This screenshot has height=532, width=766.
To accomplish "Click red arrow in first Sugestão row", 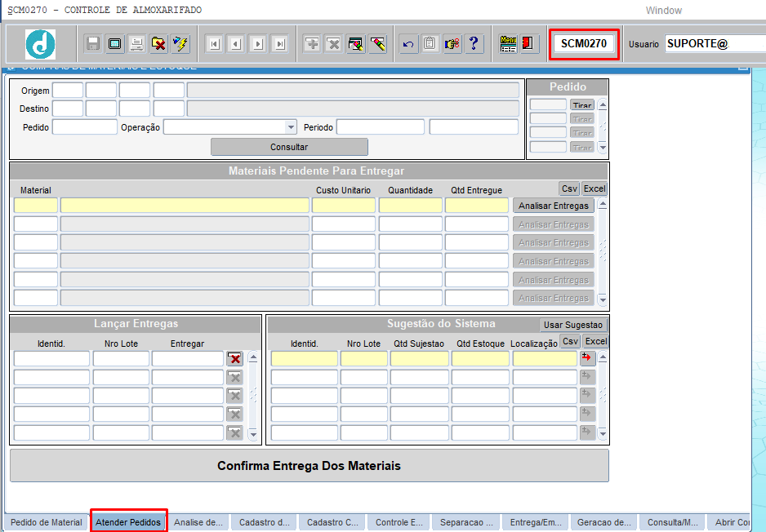I will tap(587, 358).
